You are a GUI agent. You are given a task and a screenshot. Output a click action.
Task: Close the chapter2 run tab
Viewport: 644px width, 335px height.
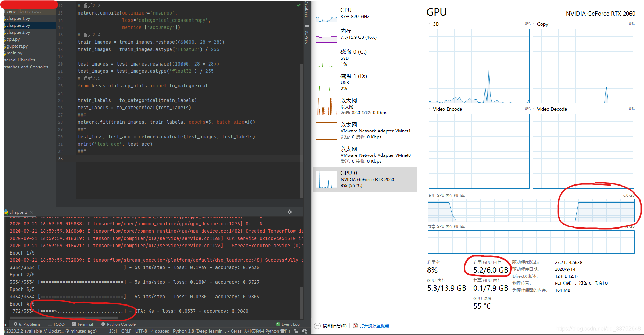tap(31, 212)
